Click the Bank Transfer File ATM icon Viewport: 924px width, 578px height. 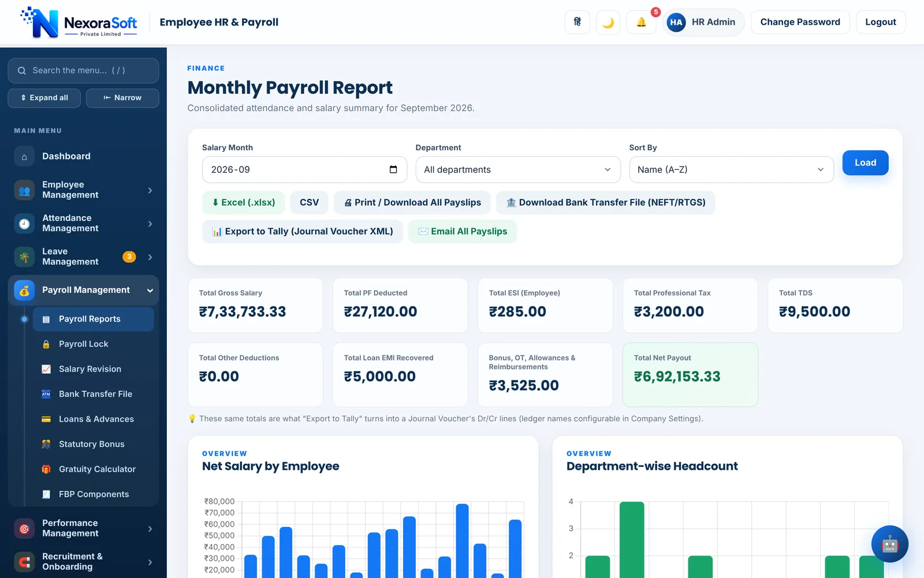tap(46, 394)
